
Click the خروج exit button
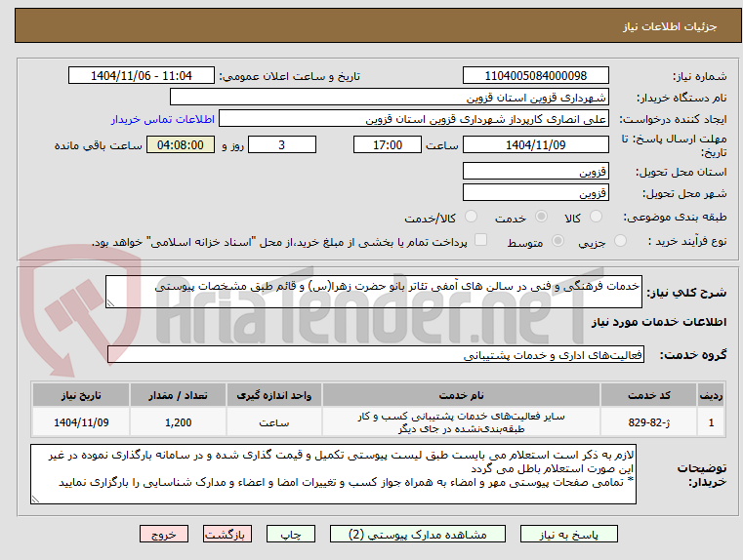tap(163, 534)
